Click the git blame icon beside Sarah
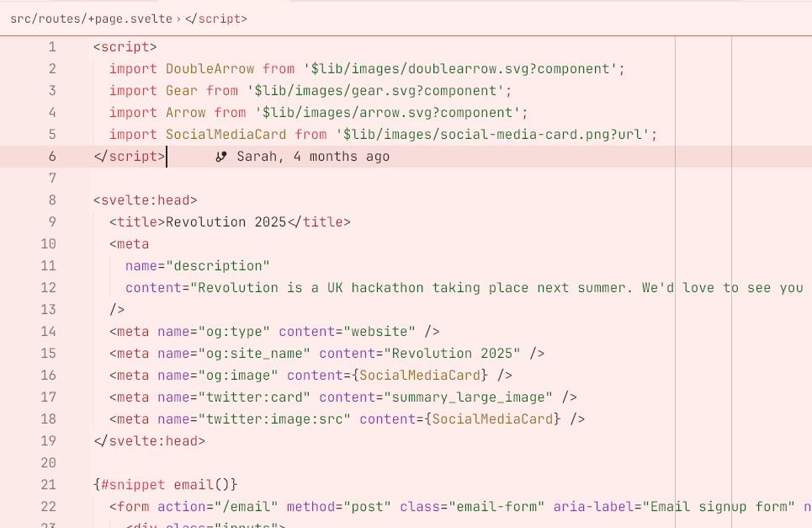Viewport: 812px width, 528px height. coord(221,157)
